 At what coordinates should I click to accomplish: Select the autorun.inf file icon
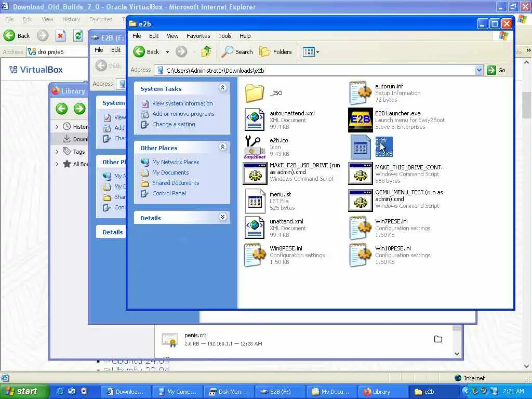(x=360, y=92)
